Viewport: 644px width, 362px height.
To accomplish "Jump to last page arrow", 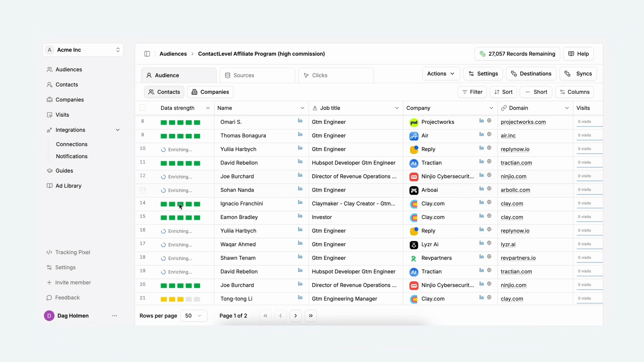I will point(311,316).
